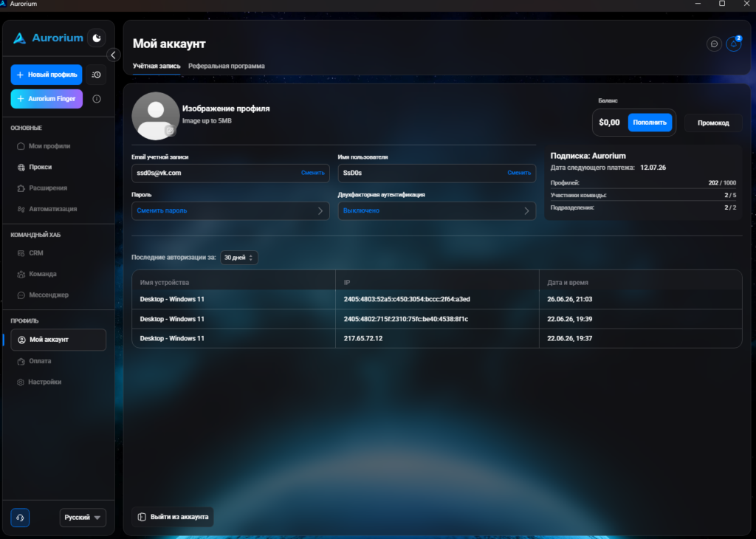
Task: Click the email field with ssd0s@vk.com
Action: pos(230,173)
